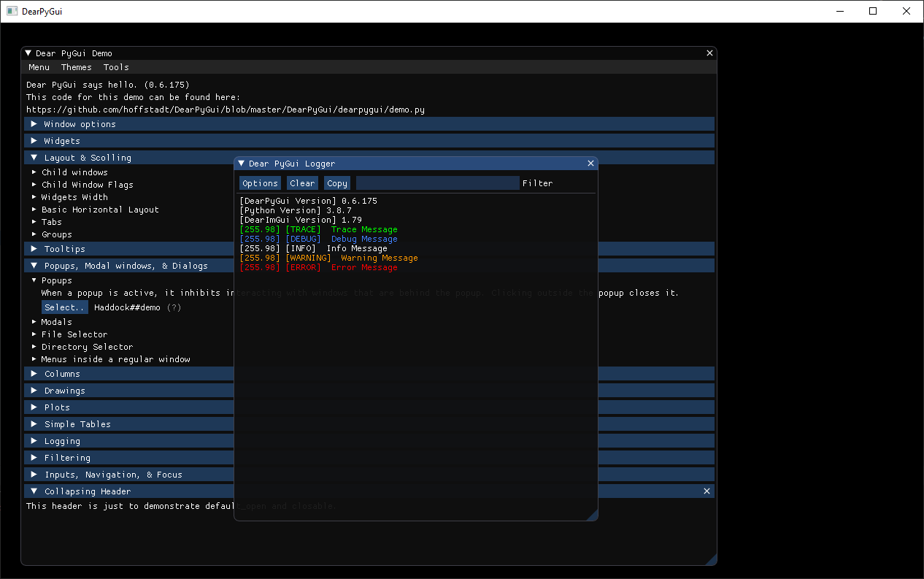Close the Collapsing Header section with its X
This screenshot has width=924, height=579.
[x=707, y=491]
